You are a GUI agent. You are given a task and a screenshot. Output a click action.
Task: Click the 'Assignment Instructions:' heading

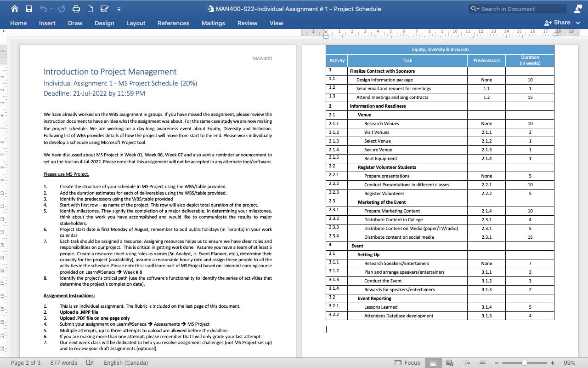(x=69, y=295)
